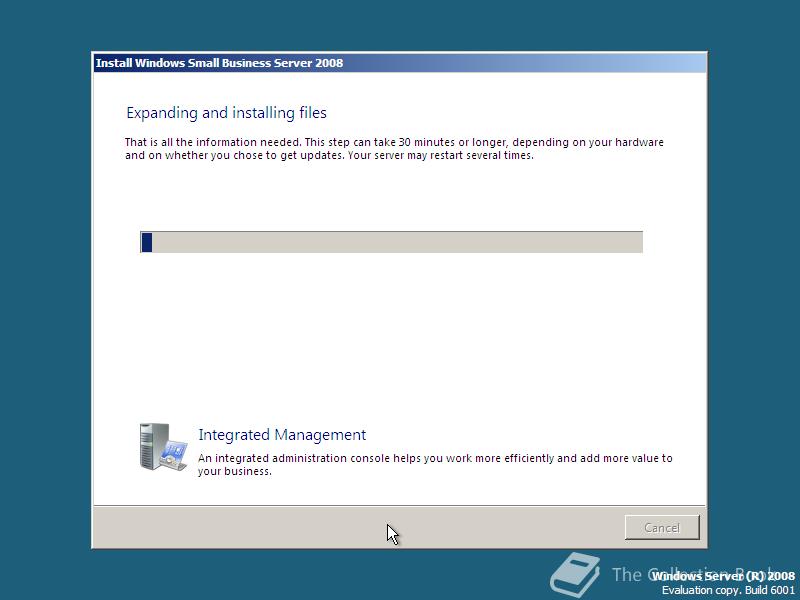Click the "Evaluation copy. Build 6001" desktop text
Image resolution: width=800 pixels, height=600 pixels.
pyautogui.click(x=728, y=590)
